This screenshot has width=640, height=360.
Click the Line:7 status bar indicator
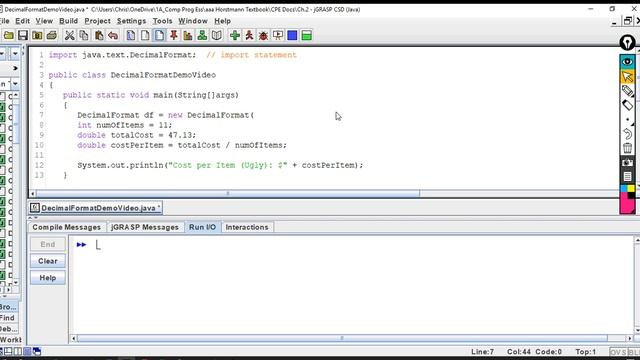[482, 352]
